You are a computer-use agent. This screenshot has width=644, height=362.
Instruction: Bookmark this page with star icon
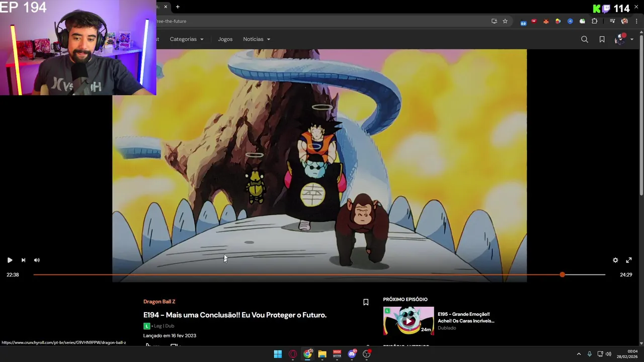tap(505, 21)
